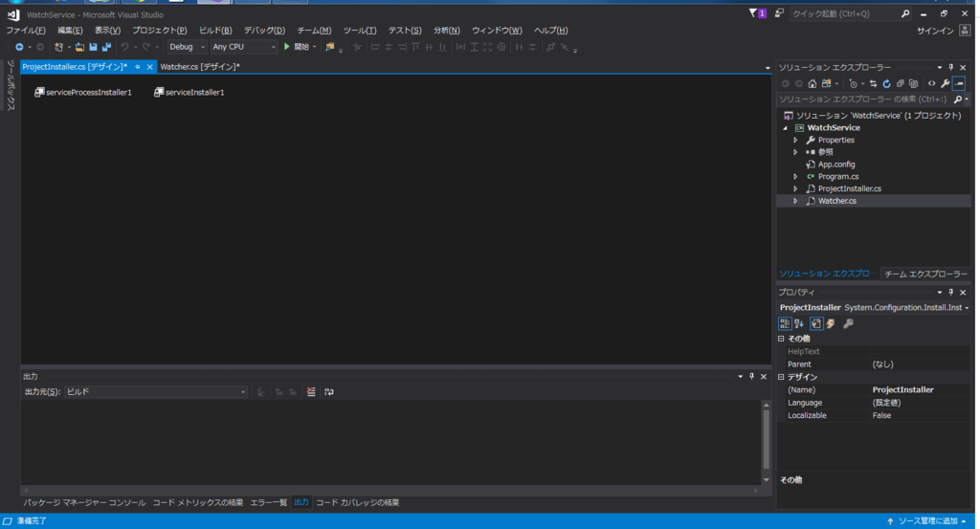Collapse the デザイン category in Properties

[x=781, y=377]
